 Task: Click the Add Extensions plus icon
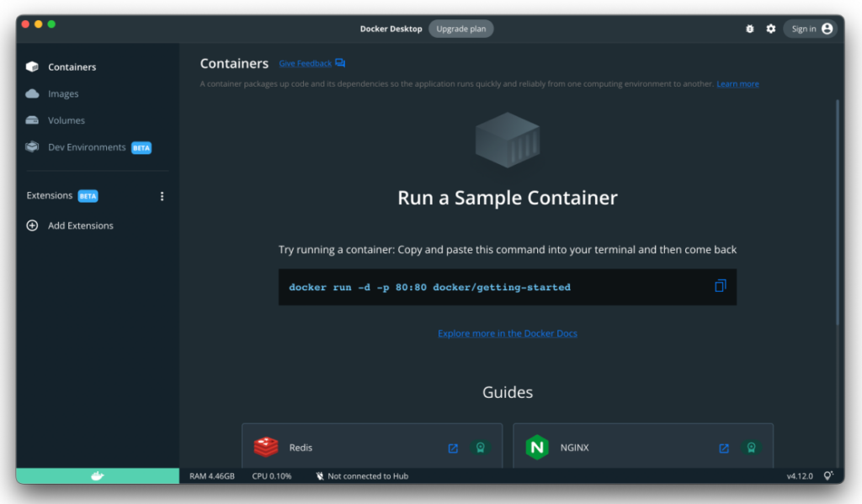pos(33,225)
